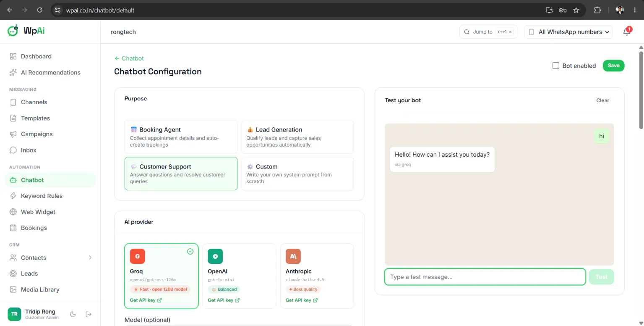Click the 'Hello! How can I assist you today?' reply
The width and height of the screenshot is (644, 326).
click(442, 159)
